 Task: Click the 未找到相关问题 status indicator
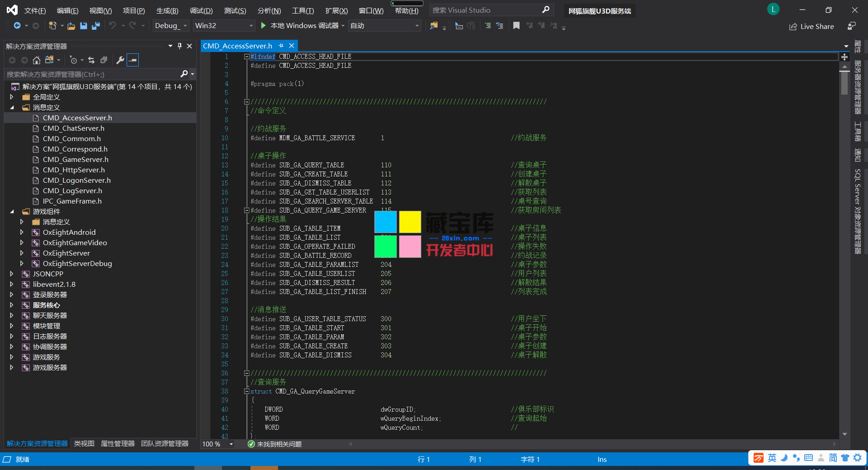(275, 444)
